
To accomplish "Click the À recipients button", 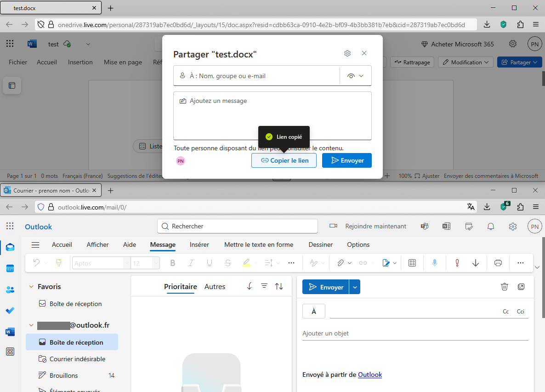I will pos(314,312).
